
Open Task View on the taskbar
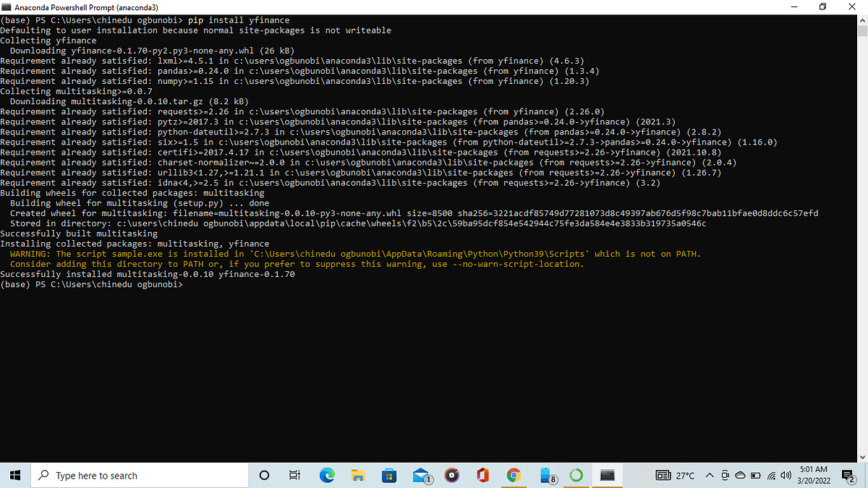(x=294, y=475)
